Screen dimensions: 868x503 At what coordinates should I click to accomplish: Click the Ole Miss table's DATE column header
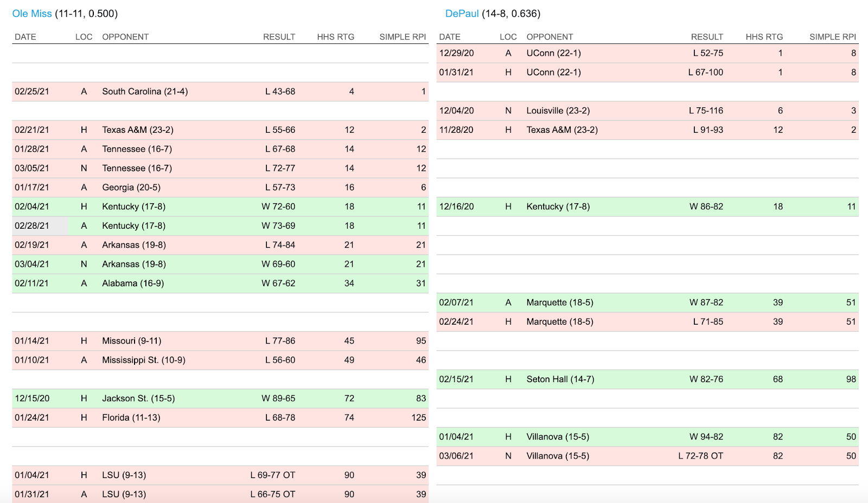(x=25, y=37)
